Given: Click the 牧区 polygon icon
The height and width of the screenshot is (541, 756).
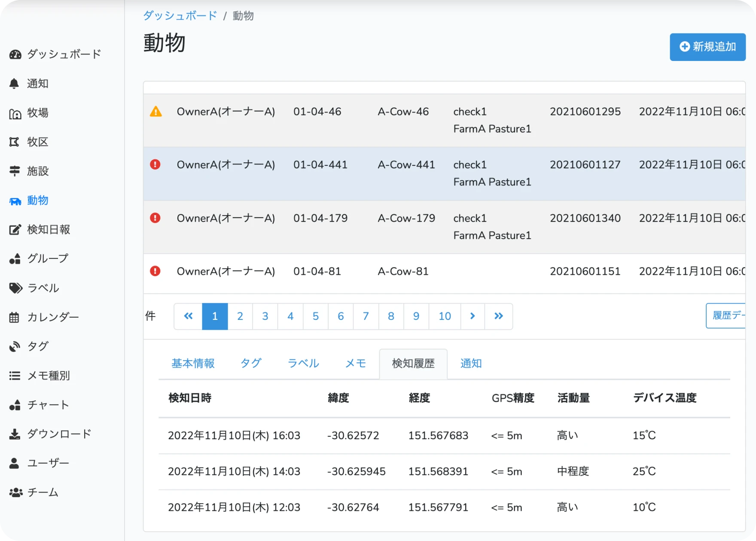Looking at the screenshot, I should click(x=15, y=142).
